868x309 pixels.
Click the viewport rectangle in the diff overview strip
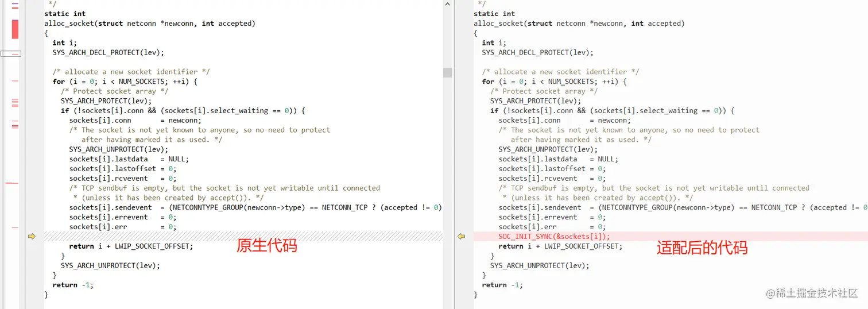10,53
